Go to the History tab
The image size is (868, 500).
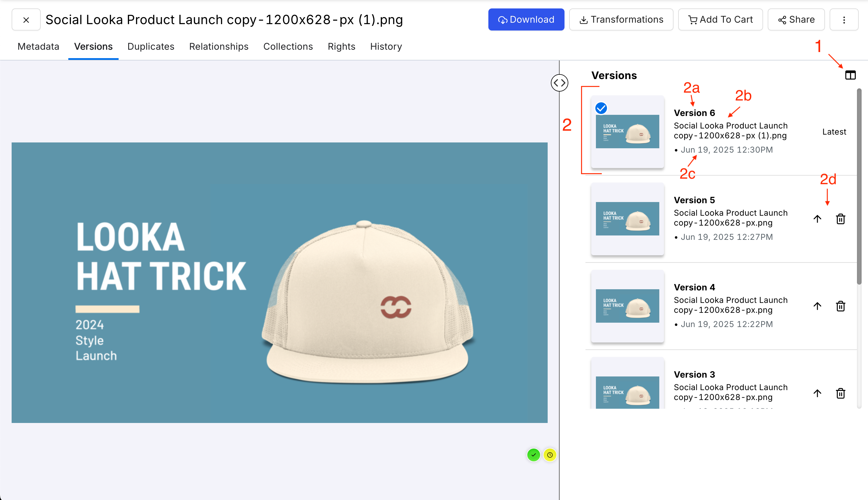[385, 46]
